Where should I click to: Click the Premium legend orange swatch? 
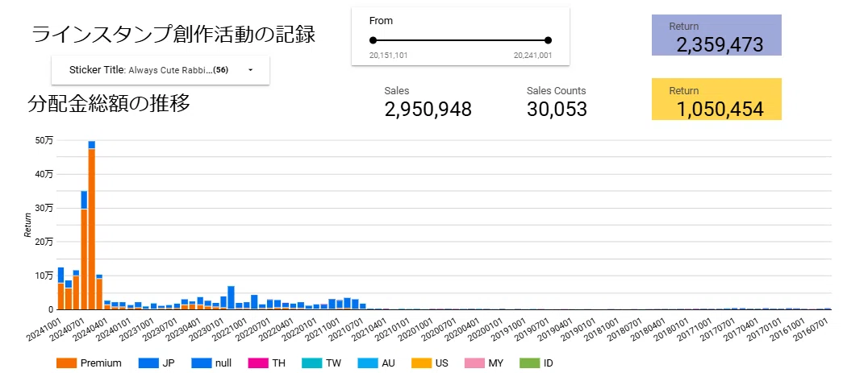(66, 363)
